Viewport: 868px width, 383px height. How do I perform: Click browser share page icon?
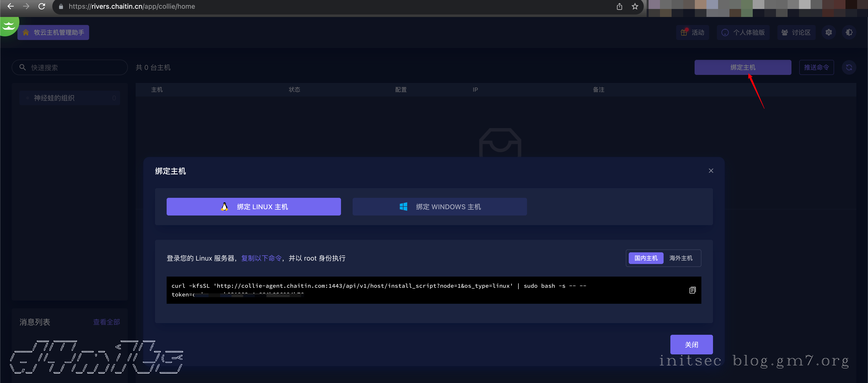pos(619,6)
